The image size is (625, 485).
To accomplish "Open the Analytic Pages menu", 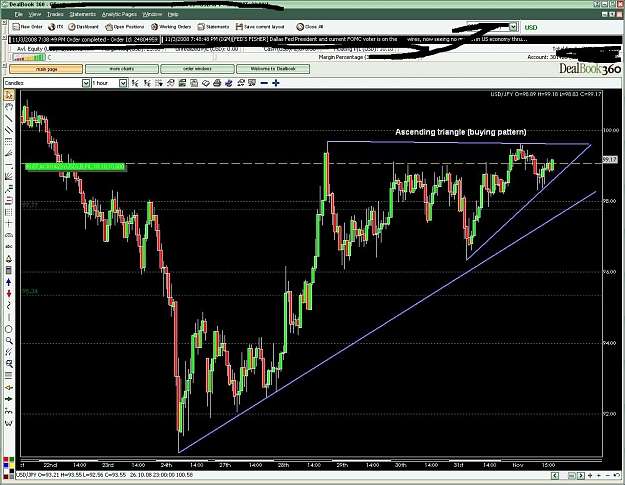I will 119,14.
